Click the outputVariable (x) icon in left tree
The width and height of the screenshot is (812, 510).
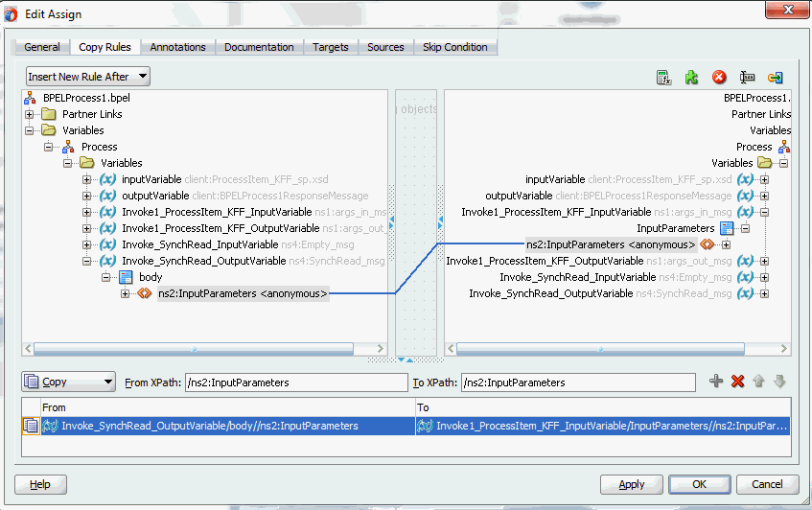coord(107,196)
